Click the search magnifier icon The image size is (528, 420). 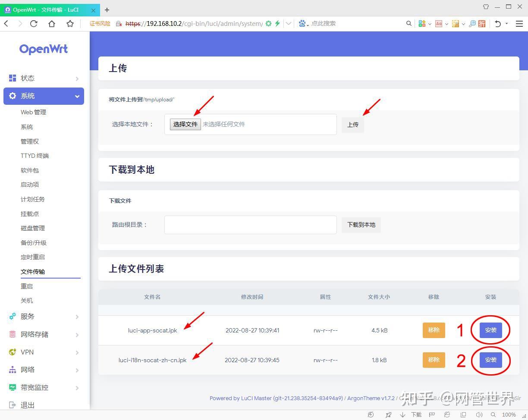pos(409,24)
